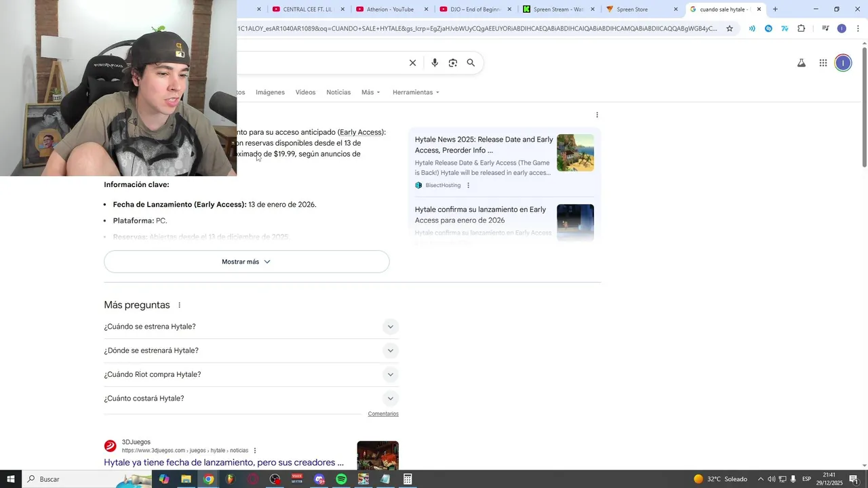This screenshot has width=868, height=488.
Task: Start a voice search with the microphone
Action: pos(435,63)
